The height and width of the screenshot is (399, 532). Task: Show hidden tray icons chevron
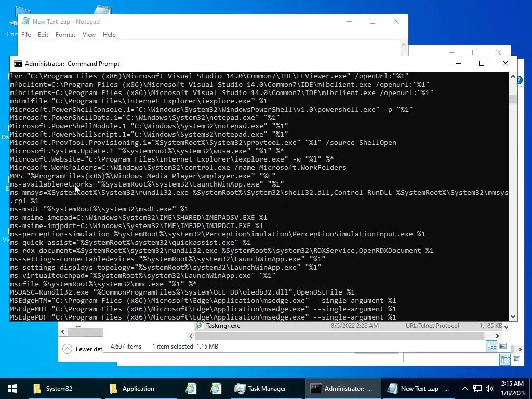click(465, 389)
